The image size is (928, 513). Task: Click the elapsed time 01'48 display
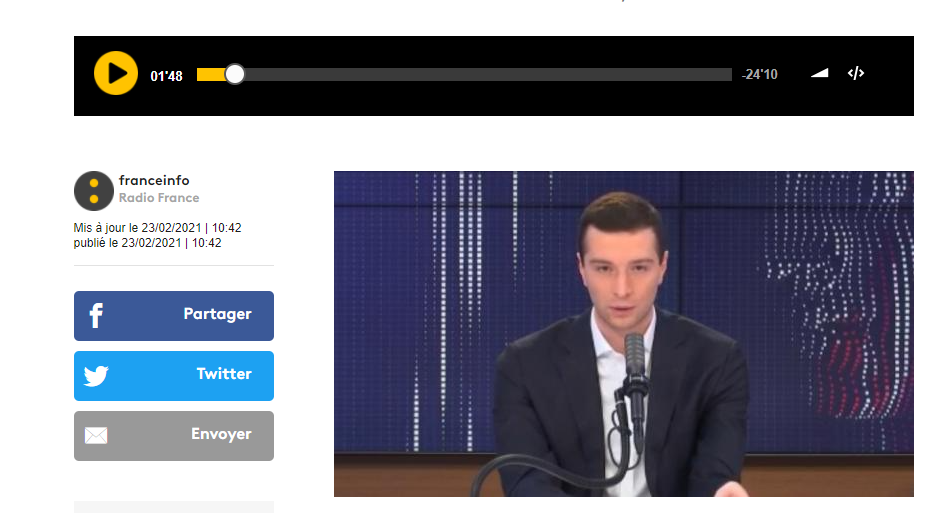[166, 76]
